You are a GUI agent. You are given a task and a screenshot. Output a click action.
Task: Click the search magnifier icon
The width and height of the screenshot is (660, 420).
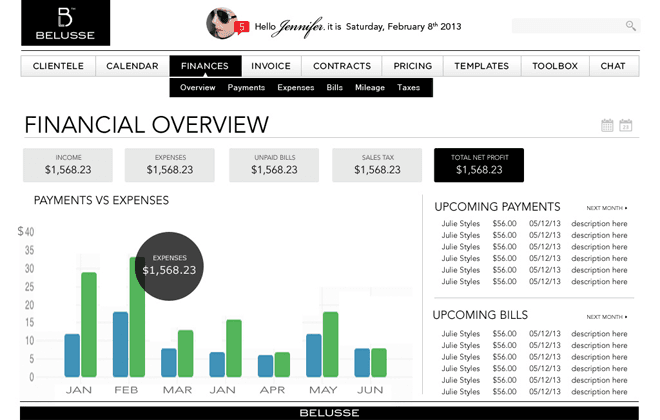point(630,26)
